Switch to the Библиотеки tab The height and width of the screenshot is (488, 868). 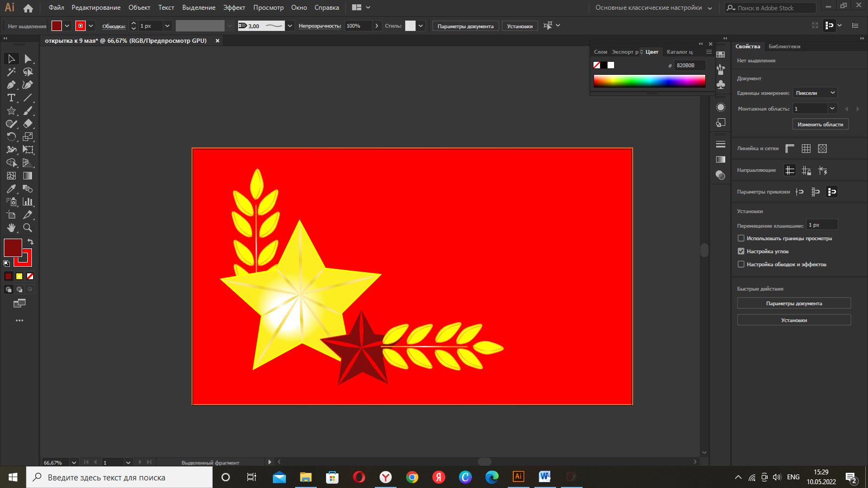(x=784, y=47)
